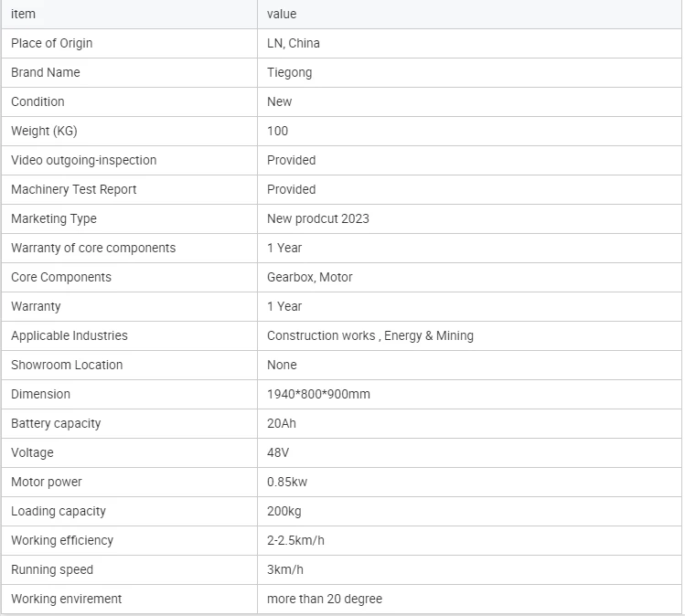Select the '1940*800*900mm' dimension value

point(318,394)
